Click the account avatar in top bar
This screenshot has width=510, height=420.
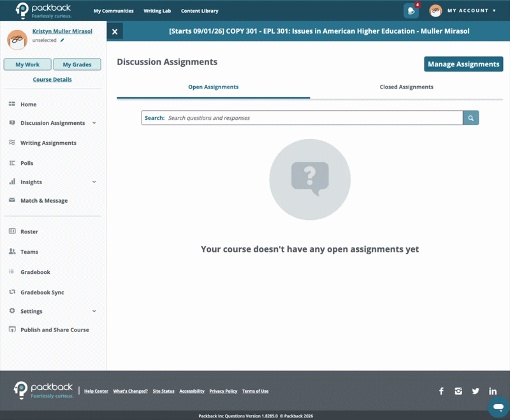click(435, 11)
